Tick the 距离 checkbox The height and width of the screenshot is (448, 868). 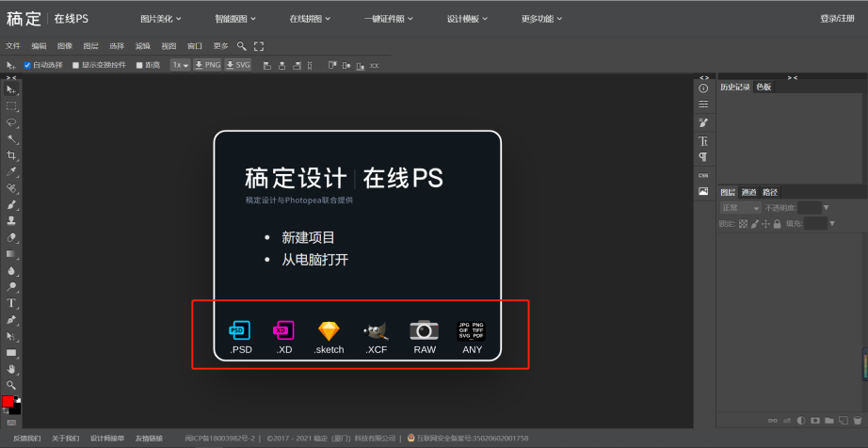139,65
